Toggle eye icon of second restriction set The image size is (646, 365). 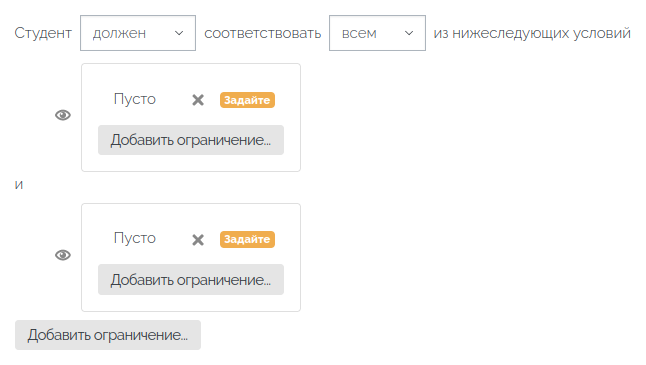click(63, 255)
